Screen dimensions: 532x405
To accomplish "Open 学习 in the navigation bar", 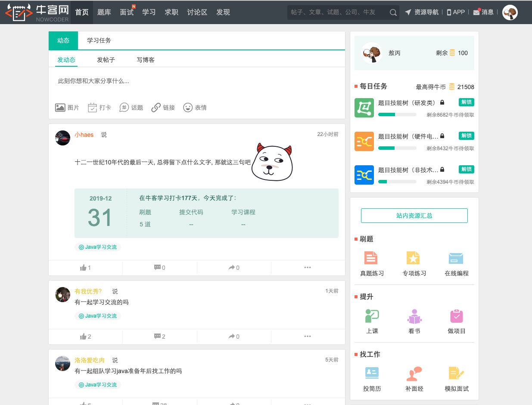I will click(149, 12).
